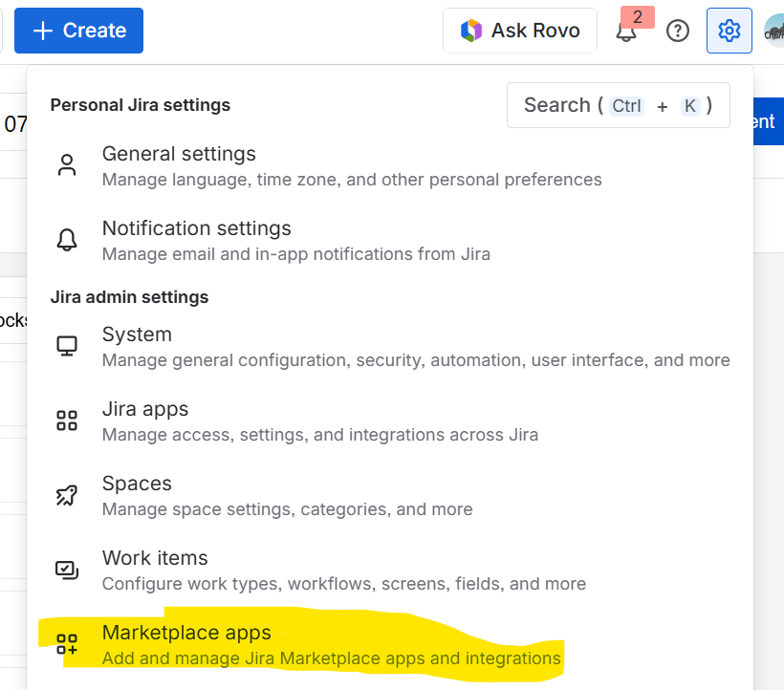784x690 pixels.
Task: Open System admin settings
Action: coord(390,347)
